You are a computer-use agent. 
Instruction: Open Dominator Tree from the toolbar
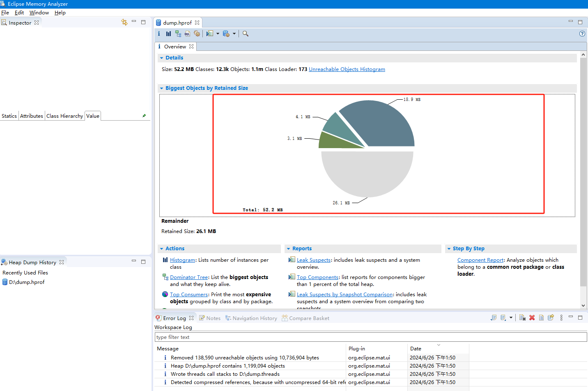178,34
